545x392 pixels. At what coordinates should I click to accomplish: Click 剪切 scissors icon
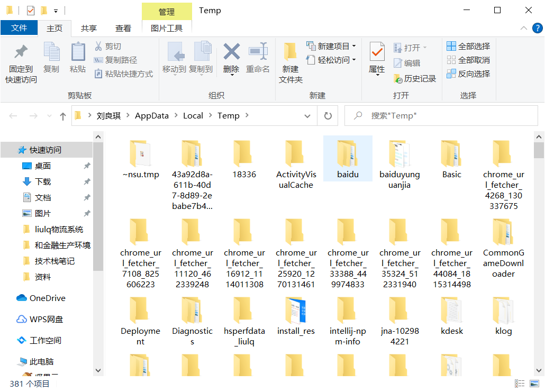pyautogui.click(x=98, y=46)
